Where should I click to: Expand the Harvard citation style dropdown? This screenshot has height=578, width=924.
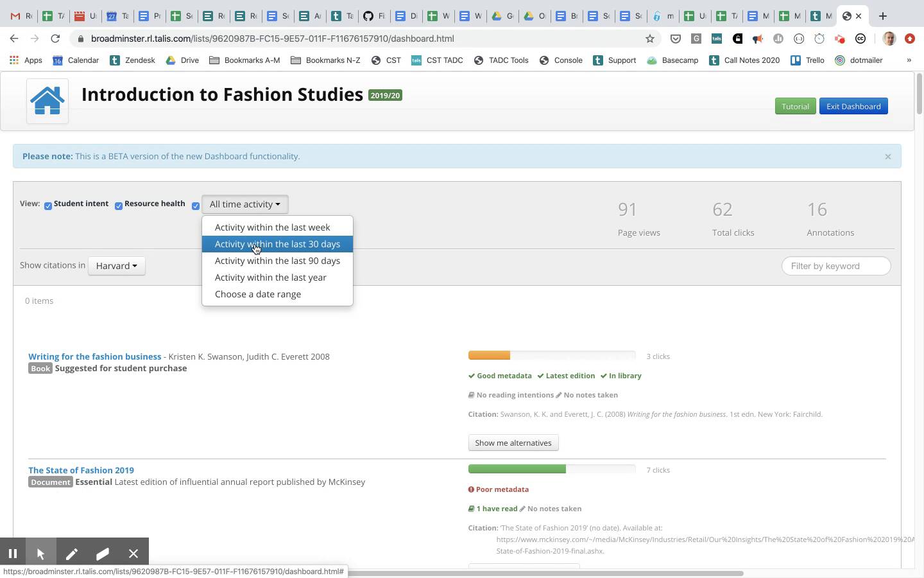[x=116, y=266]
